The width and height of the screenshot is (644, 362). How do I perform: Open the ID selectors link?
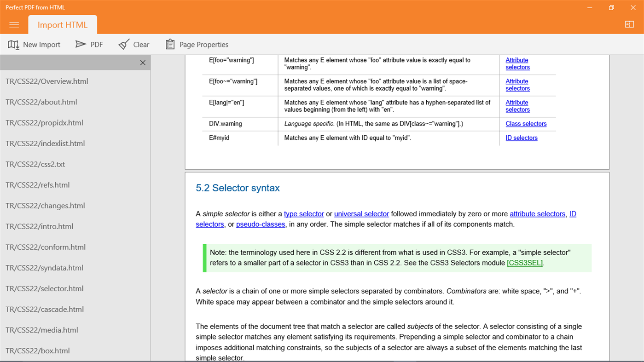point(522,138)
